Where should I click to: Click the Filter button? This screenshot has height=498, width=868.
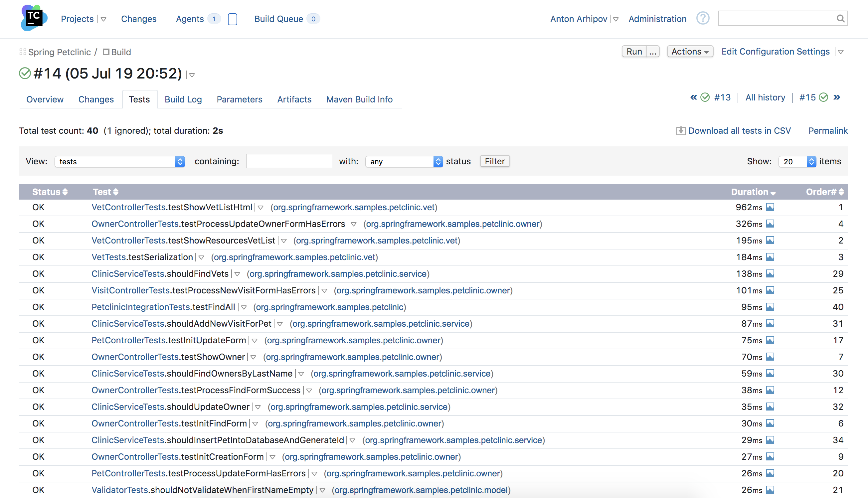495,161
